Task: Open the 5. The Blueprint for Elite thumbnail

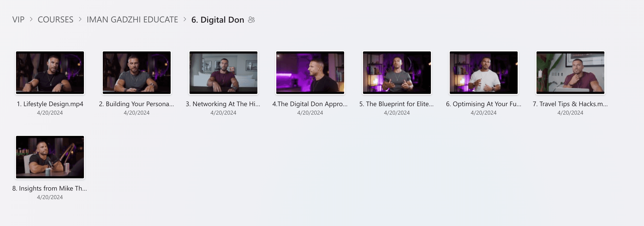Action: (x=397, y=73)
